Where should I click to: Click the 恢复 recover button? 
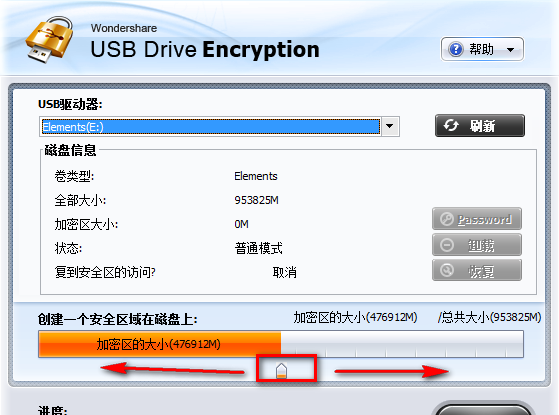[477, 271]
